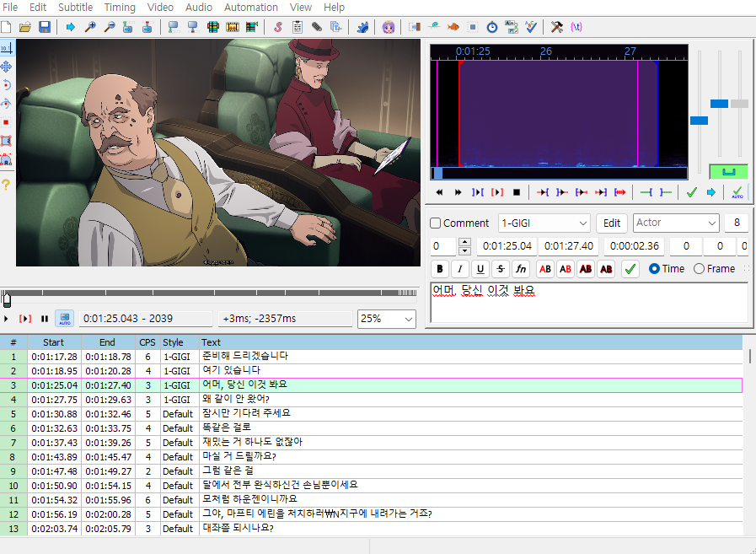This screenshot has width=756, height=554.
Task: Open the Audio menu
Action: pos(199,8)
